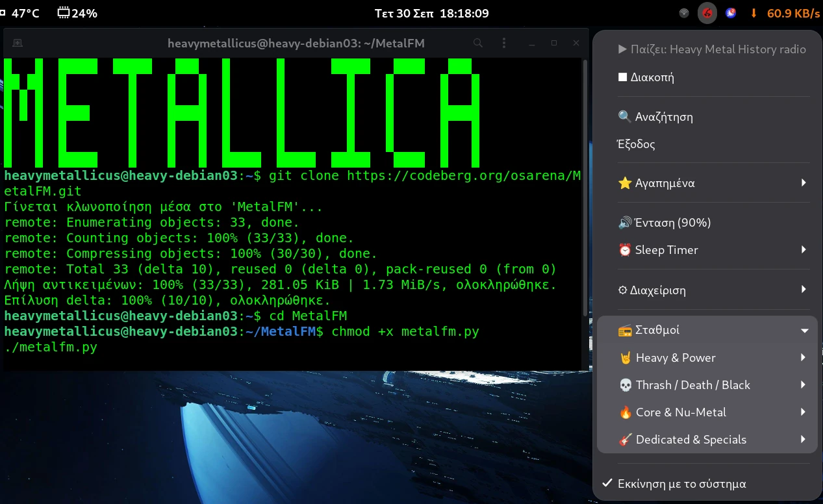The width and height of the screenshot is (823, 504).
Task: Collapse the Σταθμοί stations section
Action: [x=707, y=330]
